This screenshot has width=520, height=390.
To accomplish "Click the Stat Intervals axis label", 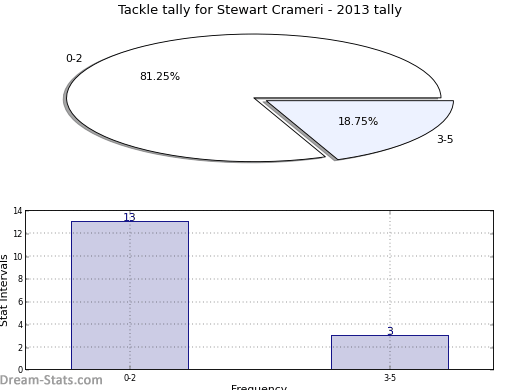I will (4, 290).
